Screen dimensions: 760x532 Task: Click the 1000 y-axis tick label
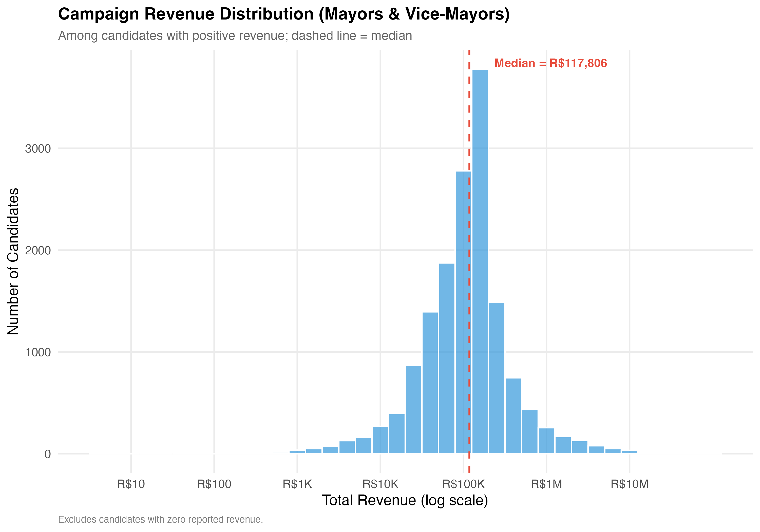tap(38, 352)
